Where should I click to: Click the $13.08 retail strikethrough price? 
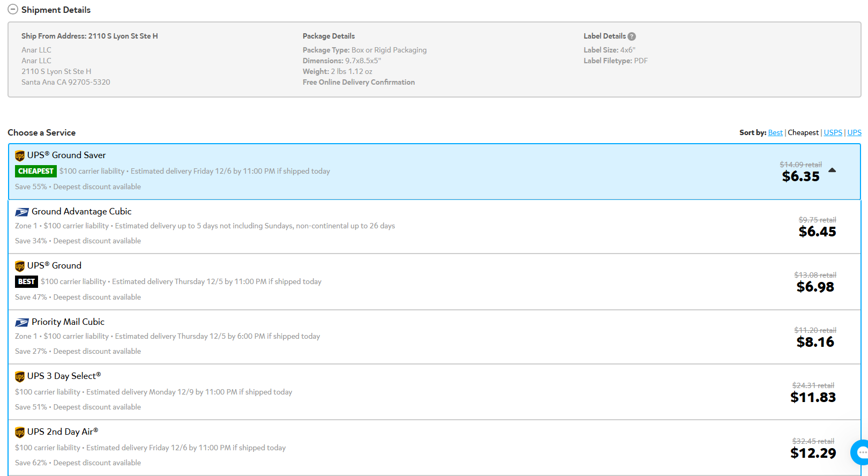[x=815, y=275]
